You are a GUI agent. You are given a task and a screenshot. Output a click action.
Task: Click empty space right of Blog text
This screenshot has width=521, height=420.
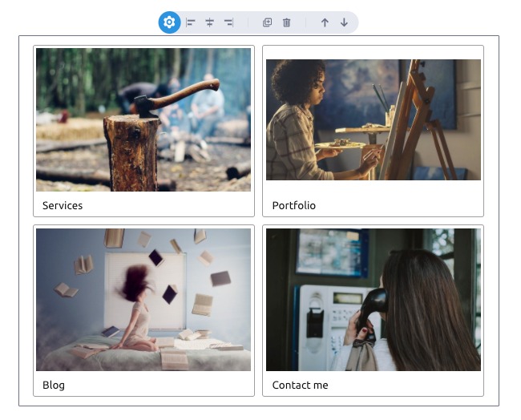point(160,385)
